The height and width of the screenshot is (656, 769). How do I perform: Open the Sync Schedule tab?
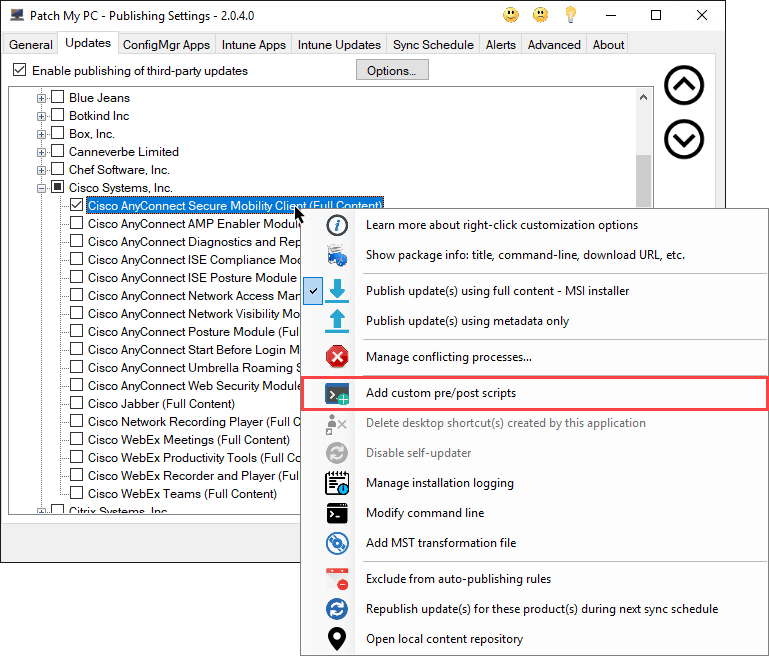[x=433, y=45]
